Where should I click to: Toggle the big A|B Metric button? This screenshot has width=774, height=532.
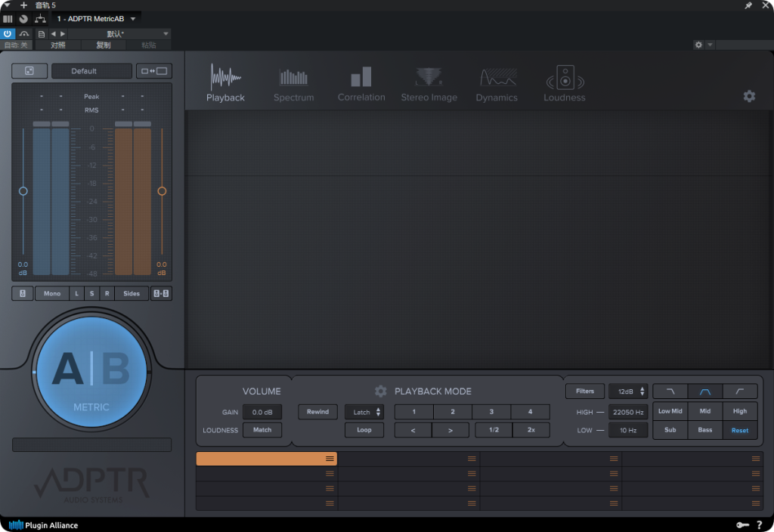pos(91,372)
